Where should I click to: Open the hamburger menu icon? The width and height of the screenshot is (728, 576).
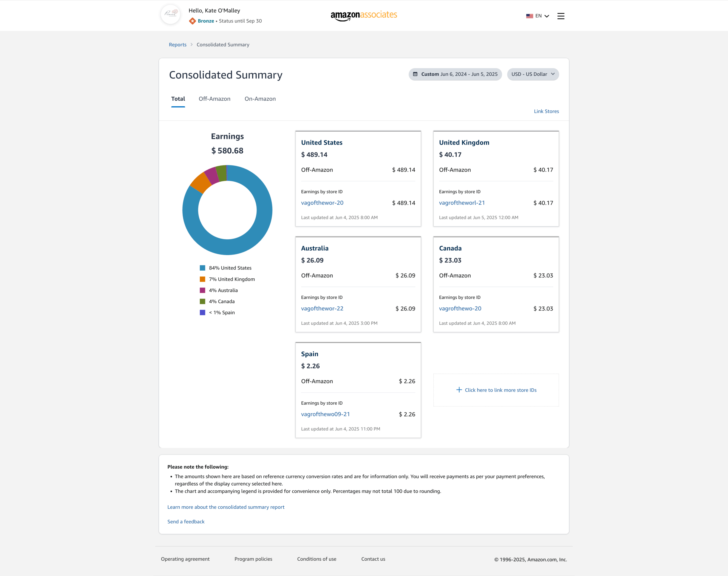(x=561, y=16)
